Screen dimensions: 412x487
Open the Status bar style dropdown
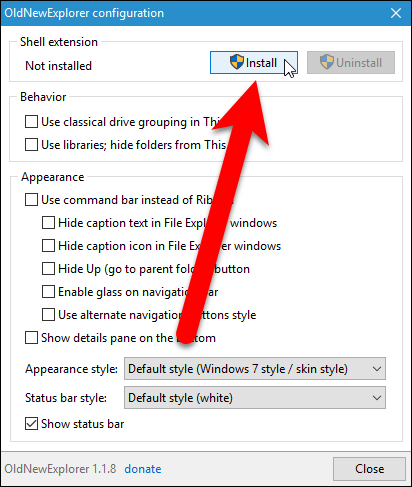(x=255, y=398)
